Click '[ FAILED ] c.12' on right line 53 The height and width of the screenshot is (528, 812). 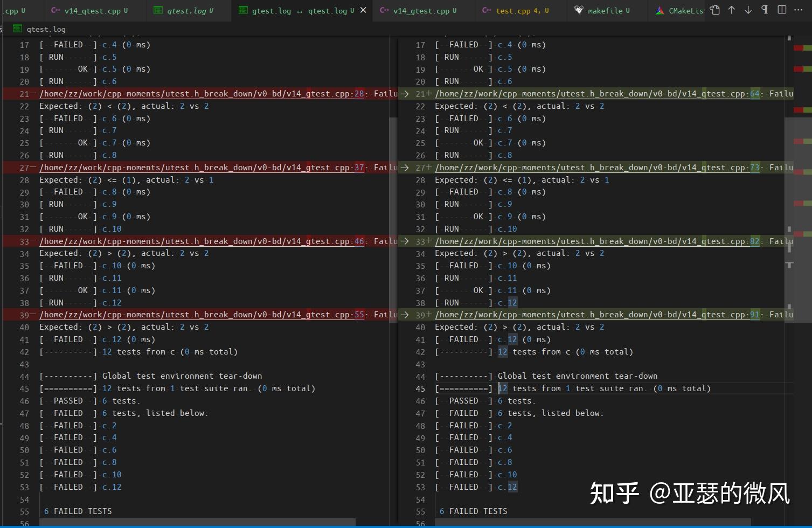point(476,487)
